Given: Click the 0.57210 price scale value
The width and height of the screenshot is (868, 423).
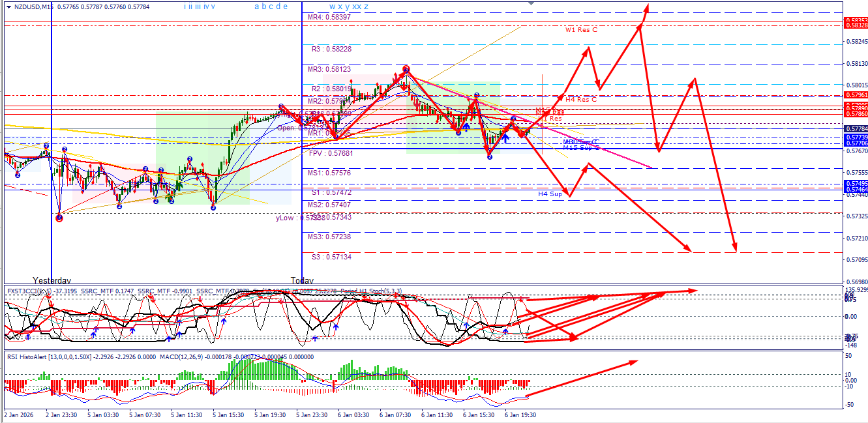Looking at the screenshot, I should click(856, 239).
